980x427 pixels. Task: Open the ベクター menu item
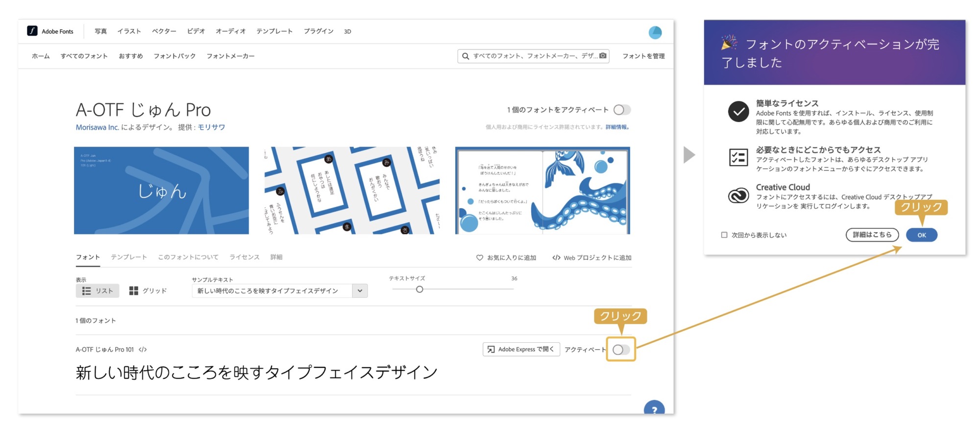pyautogui.click(x=164, y=31)
